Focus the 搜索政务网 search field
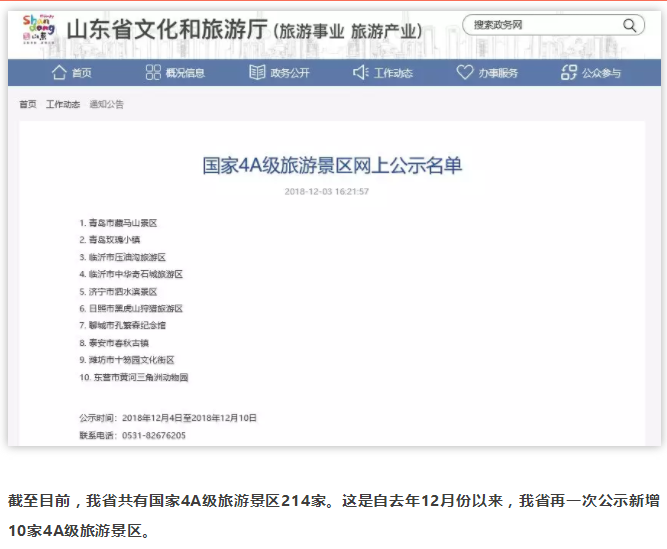 pos(540,25)
